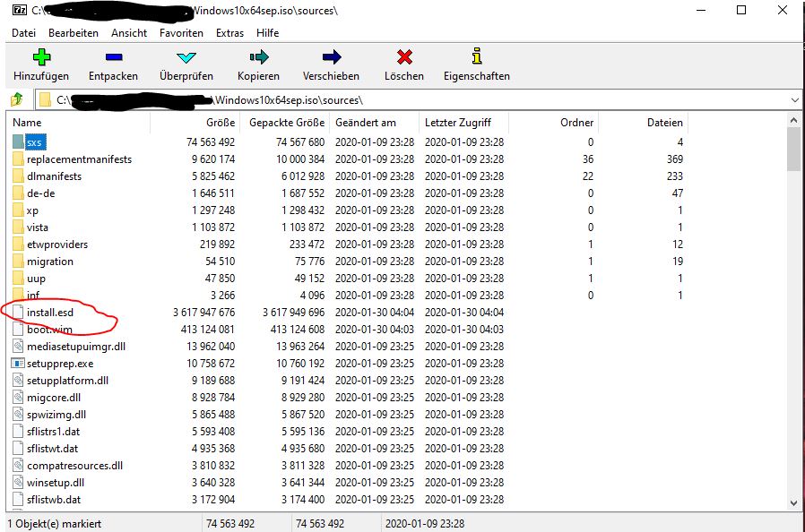
Task: Click the green plus Hinzufügen icon
Action: (41, 56)
